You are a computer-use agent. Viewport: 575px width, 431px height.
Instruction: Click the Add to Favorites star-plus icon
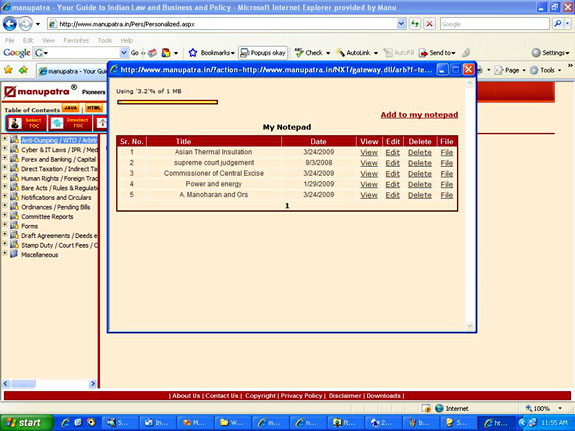pyautogui.click(x=23, y=70)
